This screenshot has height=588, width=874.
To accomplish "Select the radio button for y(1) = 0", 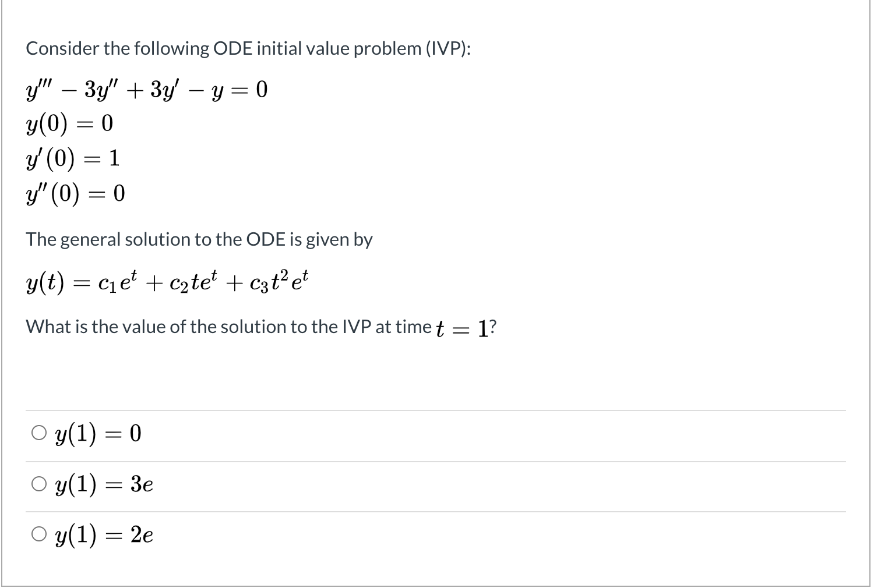I will coord(39,432).
